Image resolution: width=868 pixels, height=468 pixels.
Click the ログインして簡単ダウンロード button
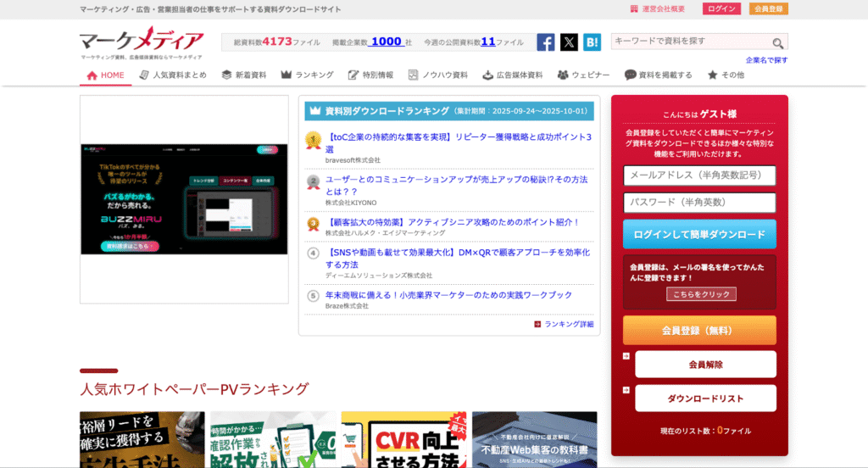pyautogui.click(x=699, y=235)
